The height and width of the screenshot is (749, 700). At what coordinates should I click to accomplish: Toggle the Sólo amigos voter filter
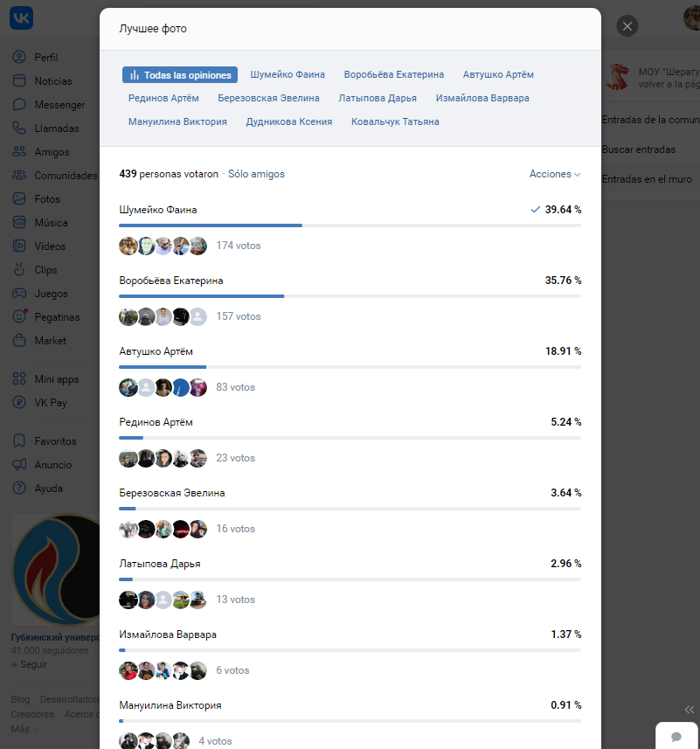pos(256,174)
